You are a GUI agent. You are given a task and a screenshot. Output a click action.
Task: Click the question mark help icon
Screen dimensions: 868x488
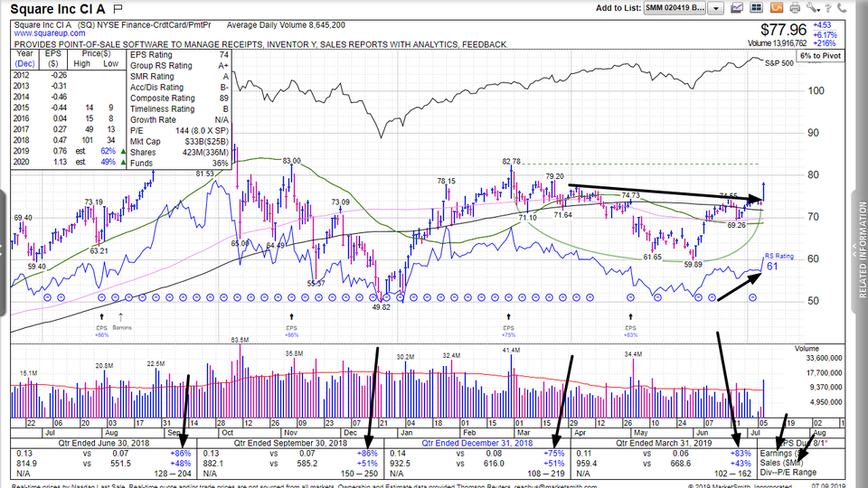(x=828, y=8)
